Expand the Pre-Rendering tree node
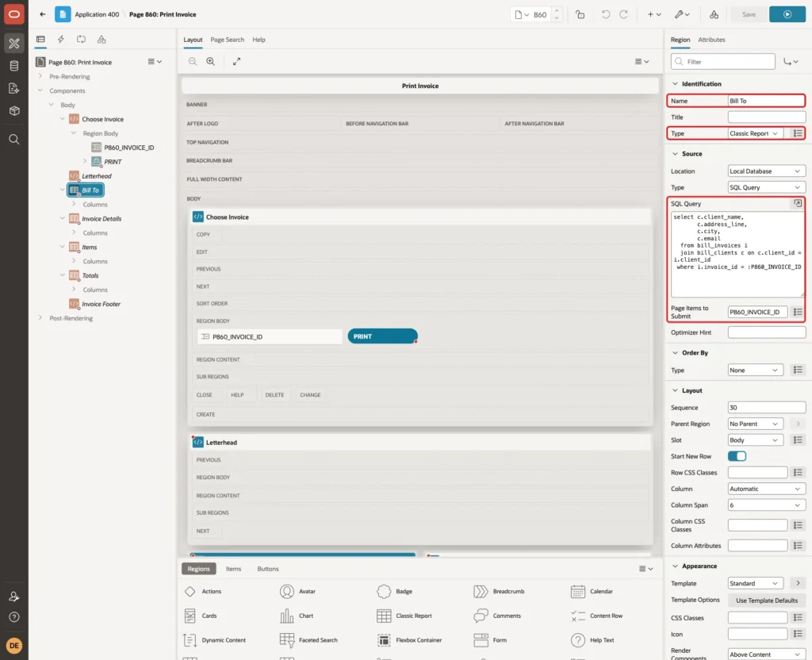The height and width of the screenshot is (660, 812). [x=40, y=76]
